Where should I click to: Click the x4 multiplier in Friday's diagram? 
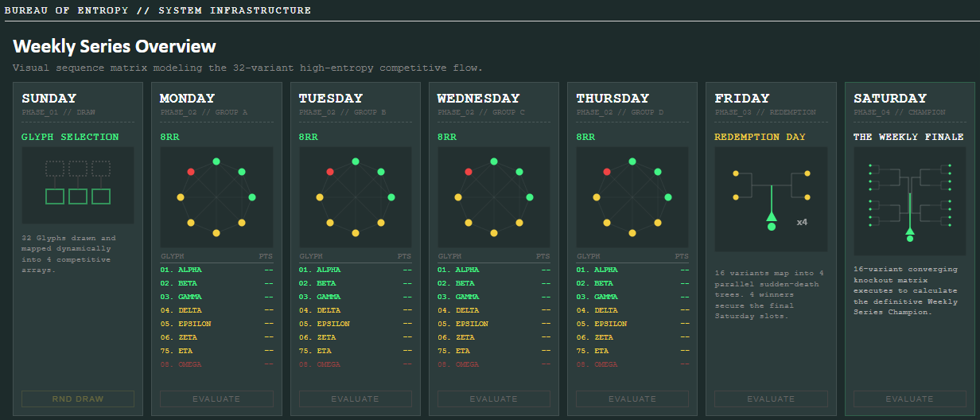802,222
